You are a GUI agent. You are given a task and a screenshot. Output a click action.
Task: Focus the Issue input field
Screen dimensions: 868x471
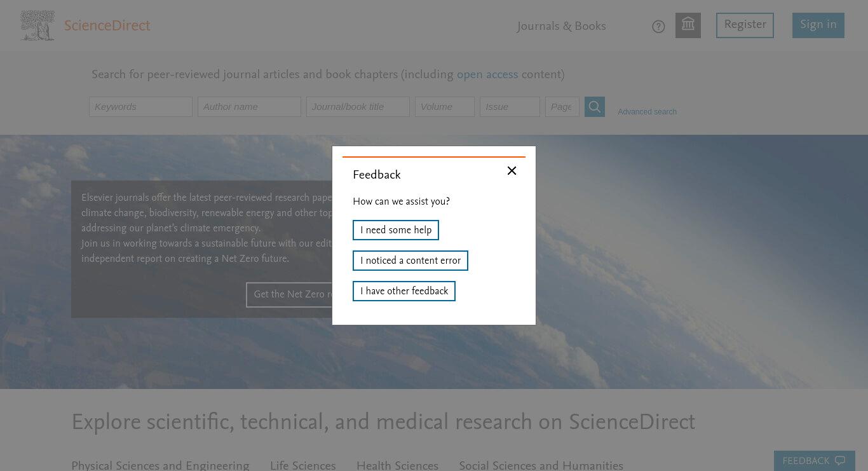[x=510, y=107]
